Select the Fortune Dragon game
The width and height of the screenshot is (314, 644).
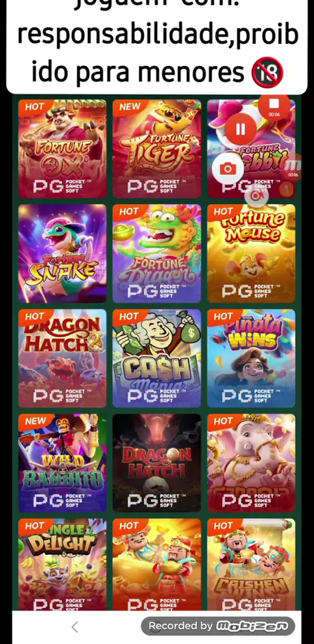[157, 253]
